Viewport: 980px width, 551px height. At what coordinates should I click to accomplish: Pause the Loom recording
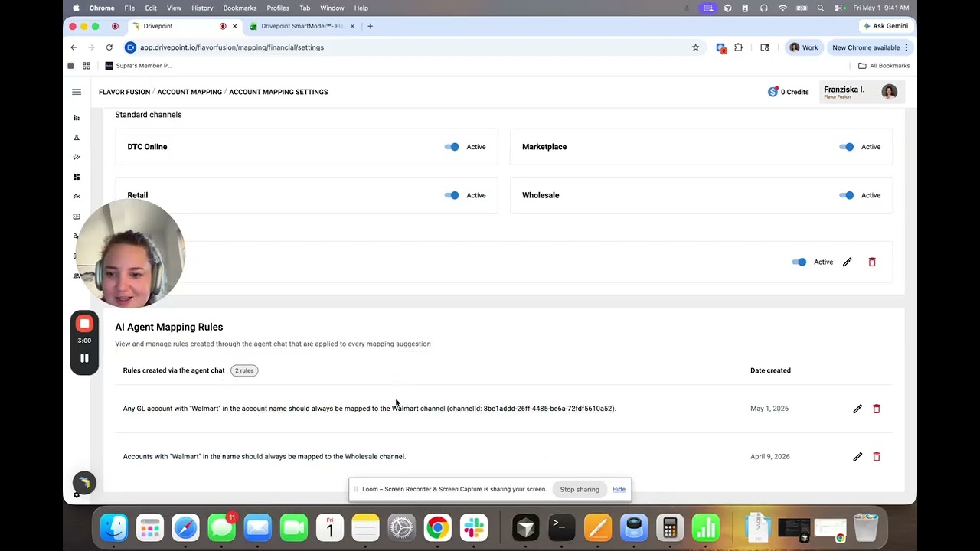coord(84,358)
